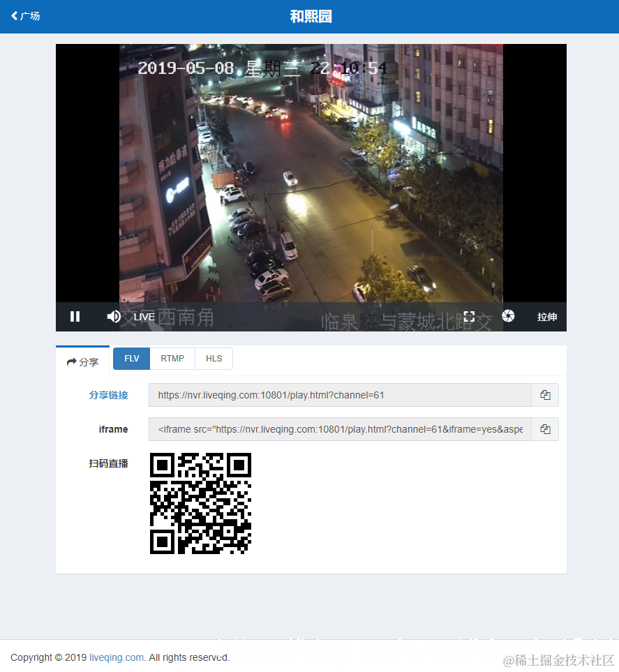Click the 扫码直播 QR code image
This screenshot has width=619, height=672.
pyautogui.click(x=200, y=504)
